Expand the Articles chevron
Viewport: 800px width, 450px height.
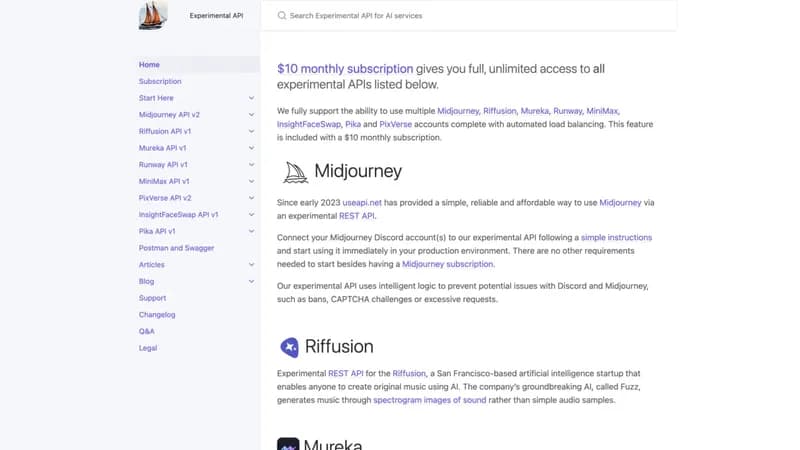click(251, 265)
